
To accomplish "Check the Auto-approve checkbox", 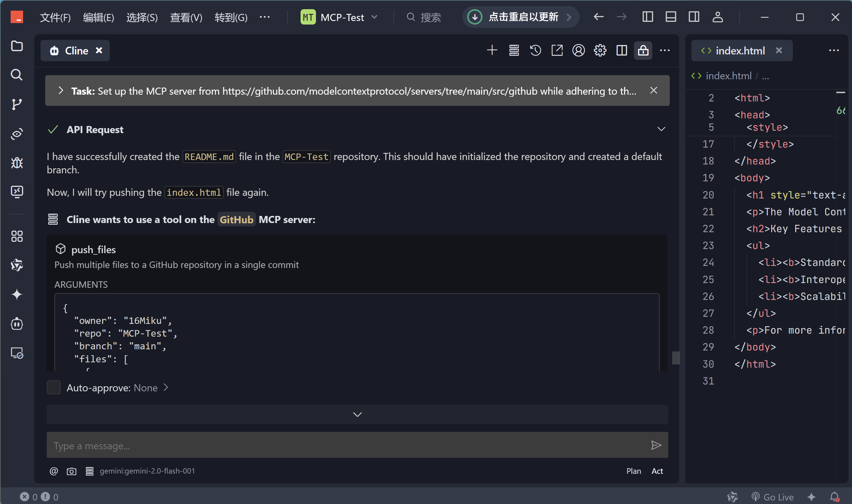I will 54,387.
